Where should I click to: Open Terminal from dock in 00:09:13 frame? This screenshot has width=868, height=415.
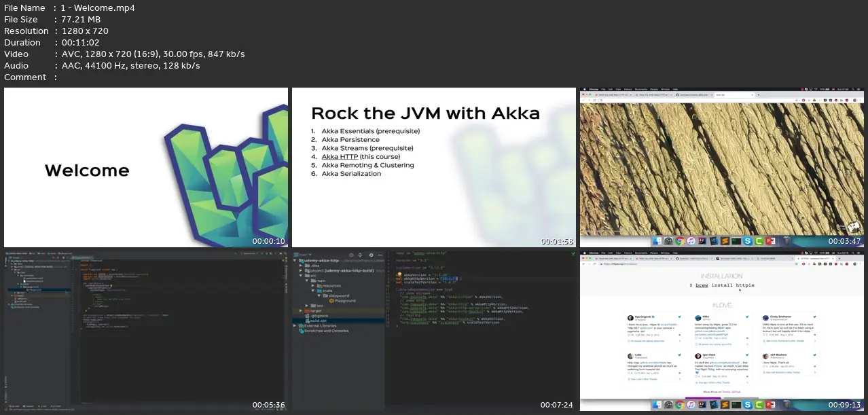[736, 405]
